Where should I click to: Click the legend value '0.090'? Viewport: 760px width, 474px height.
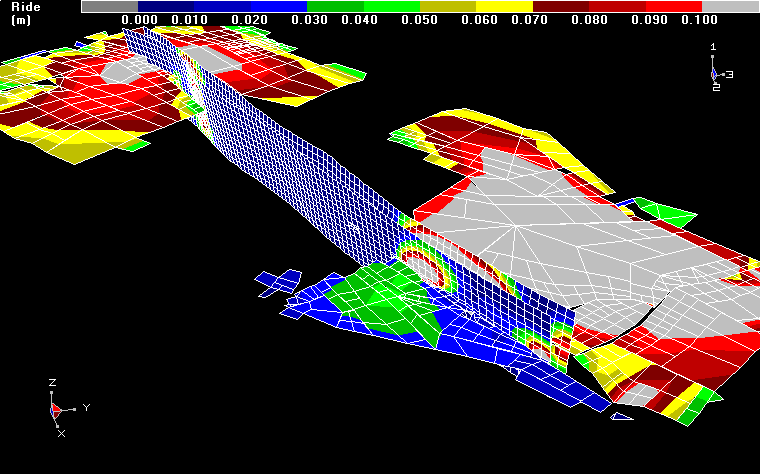[649, 20]
